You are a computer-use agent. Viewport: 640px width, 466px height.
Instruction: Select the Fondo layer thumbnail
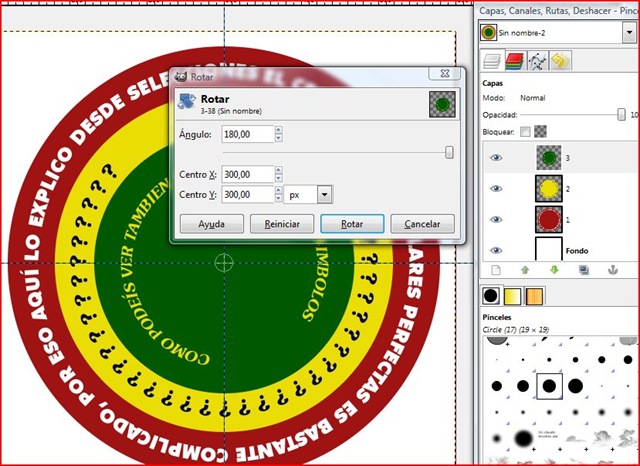549,249
